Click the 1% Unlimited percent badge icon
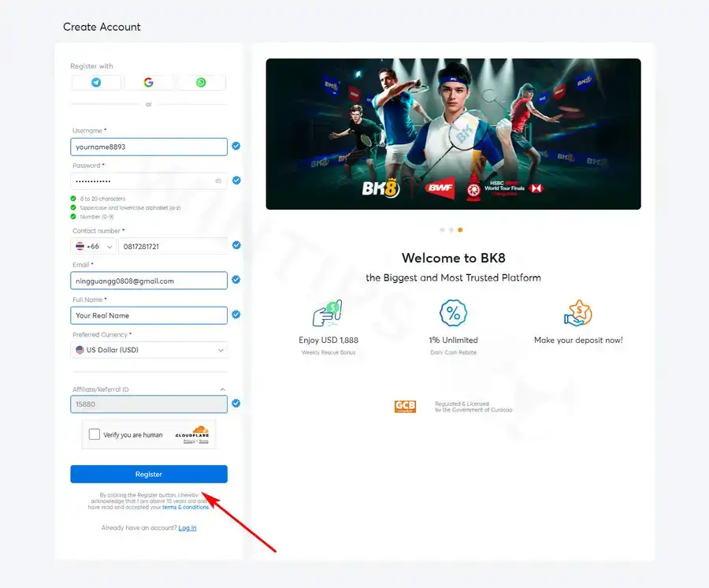 453,313
